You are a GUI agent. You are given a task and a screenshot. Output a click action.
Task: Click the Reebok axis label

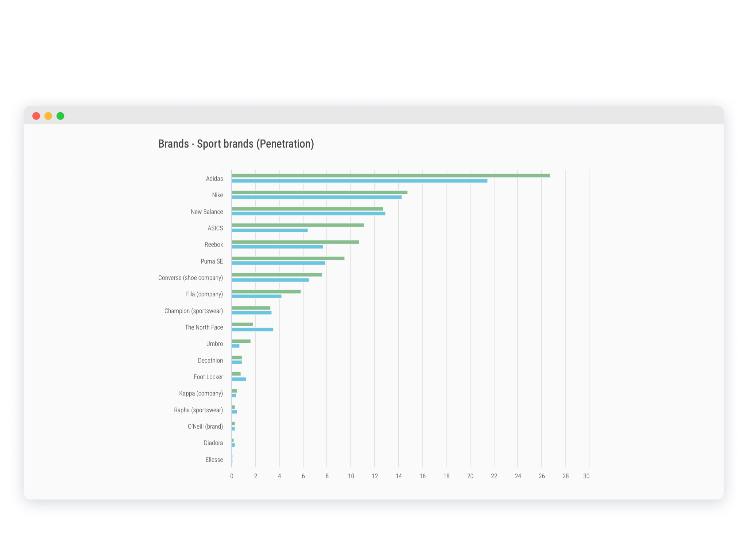tap(214, 245)
